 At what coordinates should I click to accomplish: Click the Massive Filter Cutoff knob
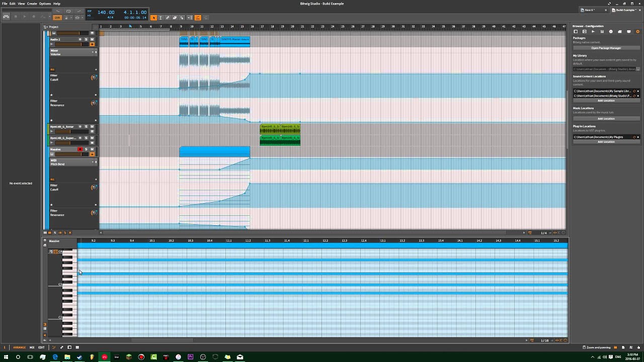94,188
